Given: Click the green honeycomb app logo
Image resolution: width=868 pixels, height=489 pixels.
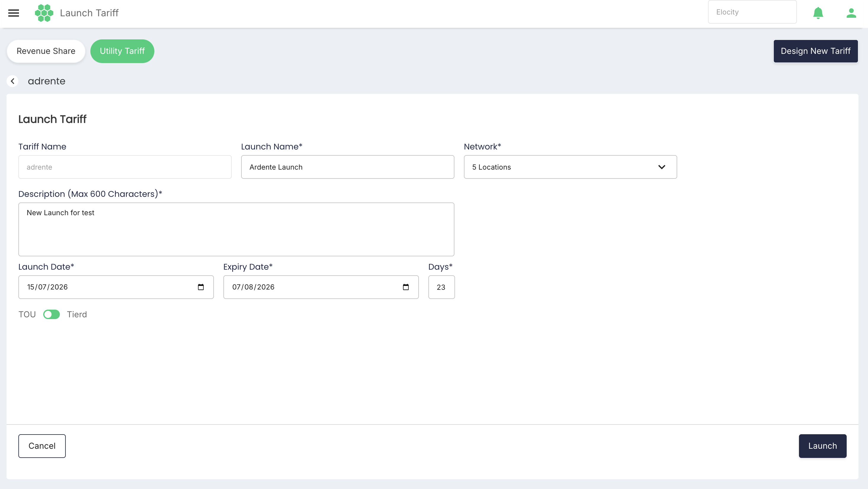Looking at the screenshot, I should pos(44,13).
